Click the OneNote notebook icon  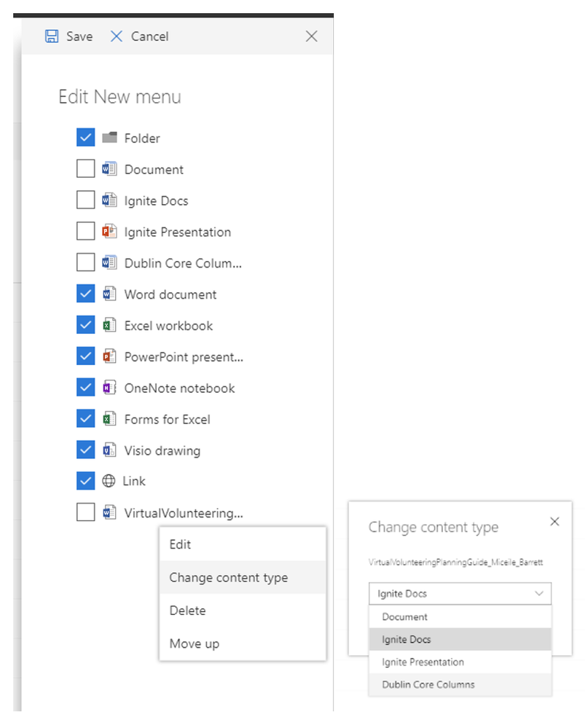[x=109, y=388]
